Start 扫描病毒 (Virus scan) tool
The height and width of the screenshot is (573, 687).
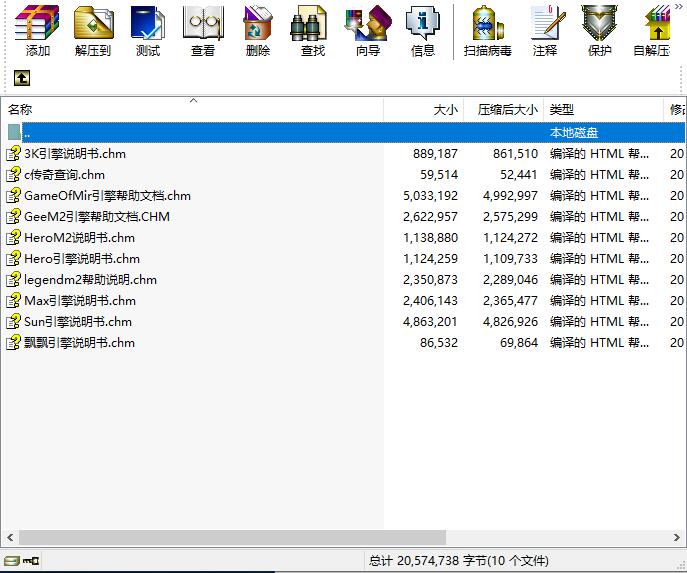[x=488, y=31]
